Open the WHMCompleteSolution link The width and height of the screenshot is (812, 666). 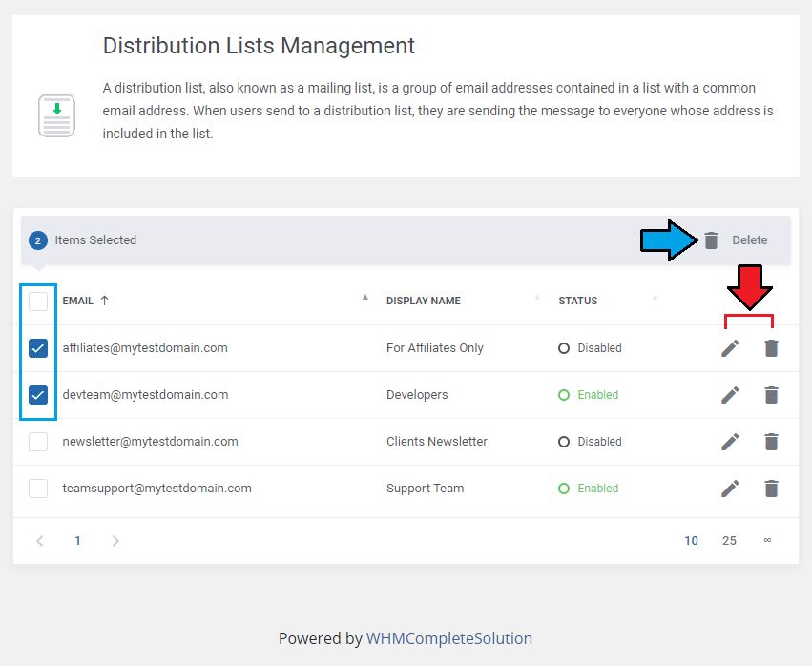click(x=449, y=638)
